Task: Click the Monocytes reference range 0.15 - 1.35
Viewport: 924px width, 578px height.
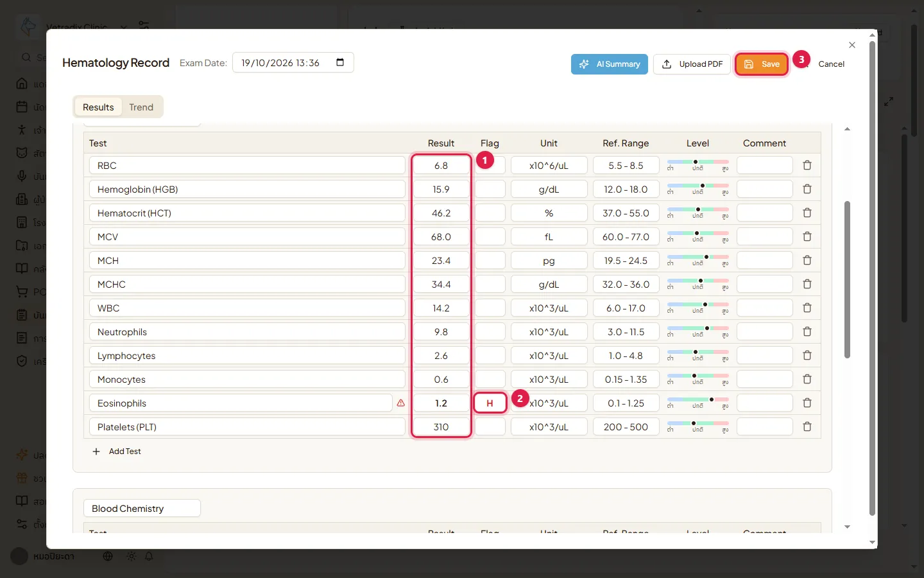Action: click(626, 379)
